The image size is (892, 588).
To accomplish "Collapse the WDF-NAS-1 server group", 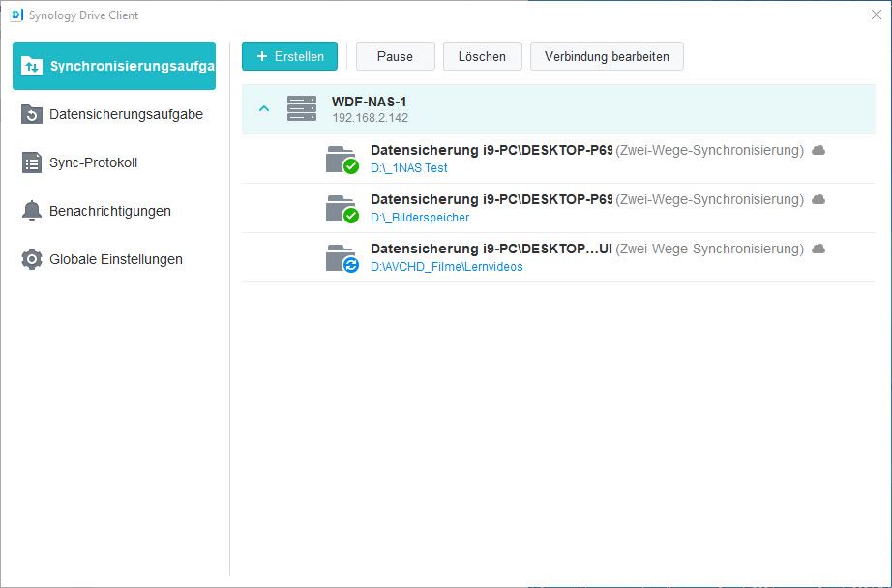I will click(x=264, y=108).
